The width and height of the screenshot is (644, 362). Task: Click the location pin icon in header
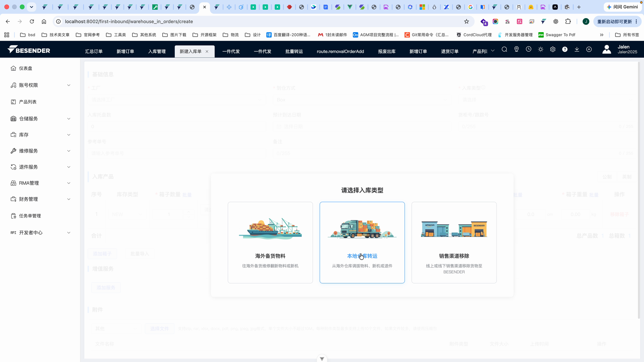click(517, 50)
